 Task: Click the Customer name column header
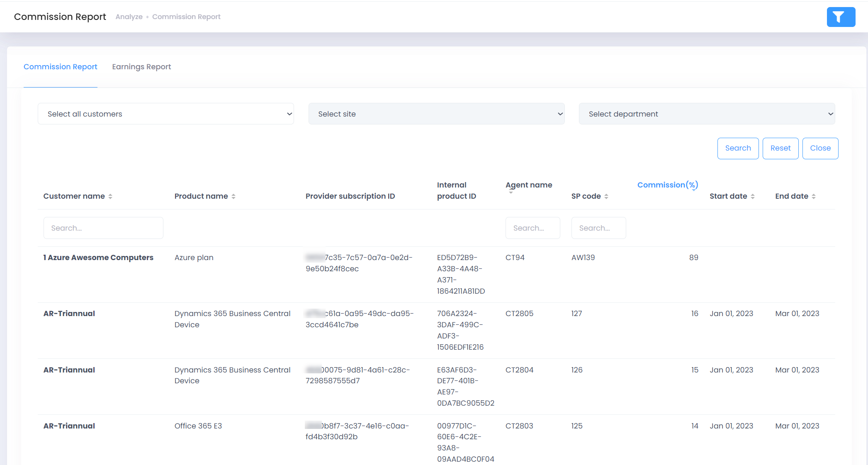point(74,196)
